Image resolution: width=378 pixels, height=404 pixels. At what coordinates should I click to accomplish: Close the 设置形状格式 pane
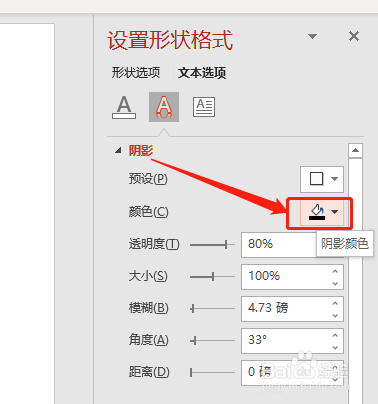tap(354, 36)
